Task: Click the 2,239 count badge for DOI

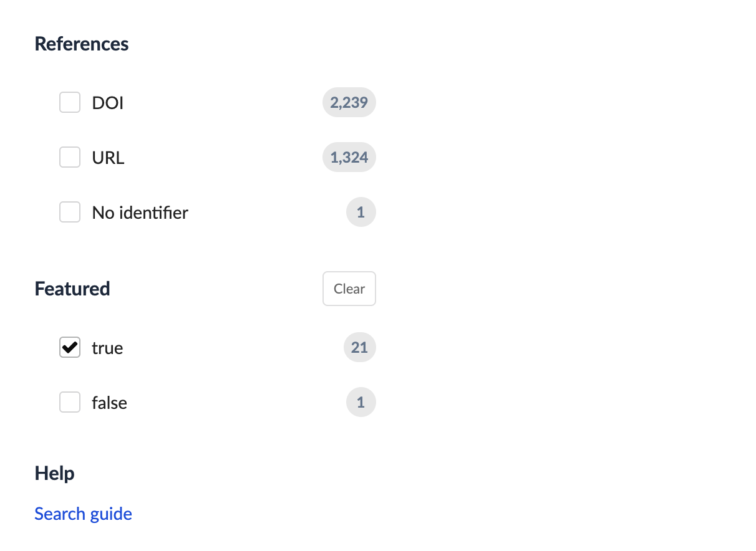Action: click(349, 102)
